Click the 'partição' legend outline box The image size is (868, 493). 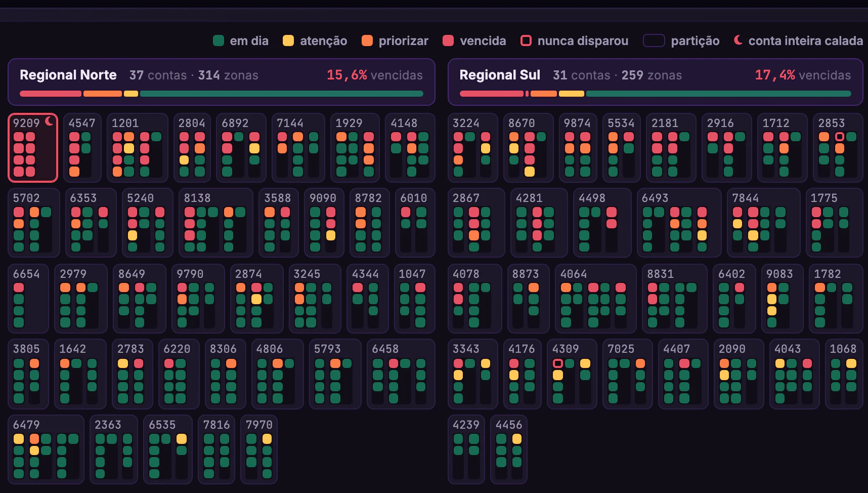(x=654, y=40)
